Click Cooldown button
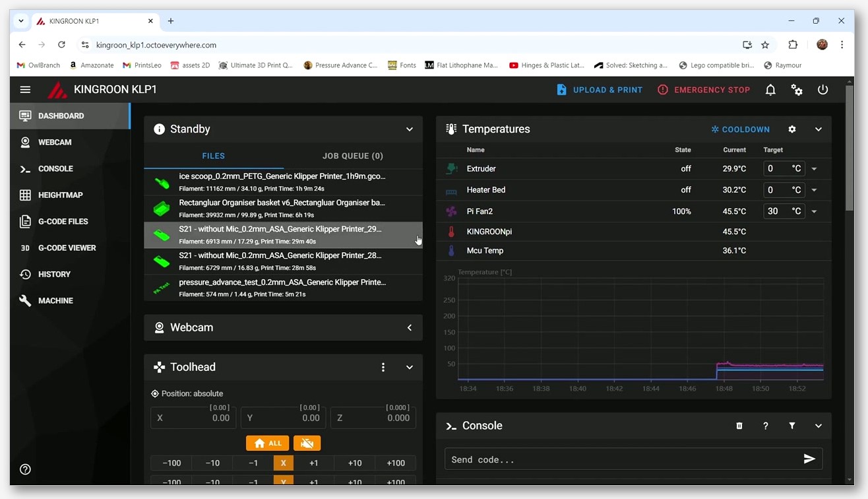The height and width of the screenshot is (499, 868). [x=740, y=129]
